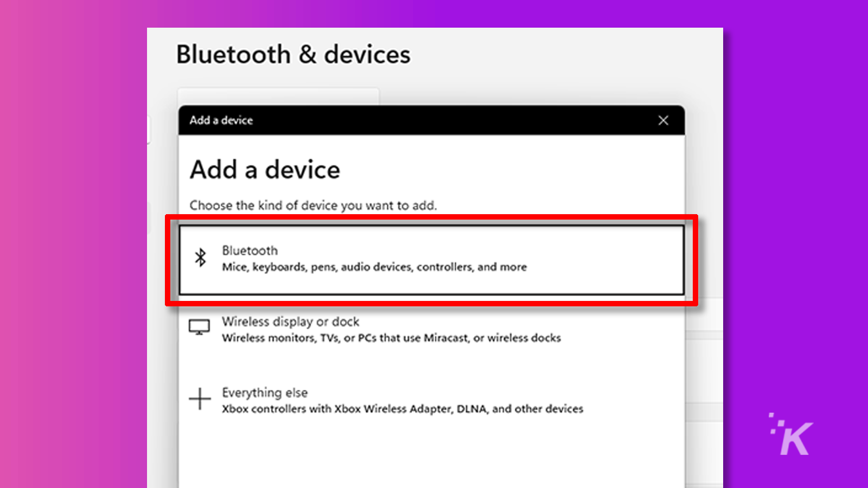Close the Add a device dialog

click(663, 120)
